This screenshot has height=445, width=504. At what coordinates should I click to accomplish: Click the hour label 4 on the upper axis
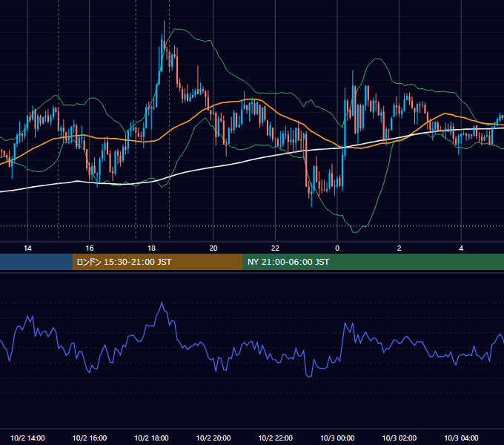(461, 248)
